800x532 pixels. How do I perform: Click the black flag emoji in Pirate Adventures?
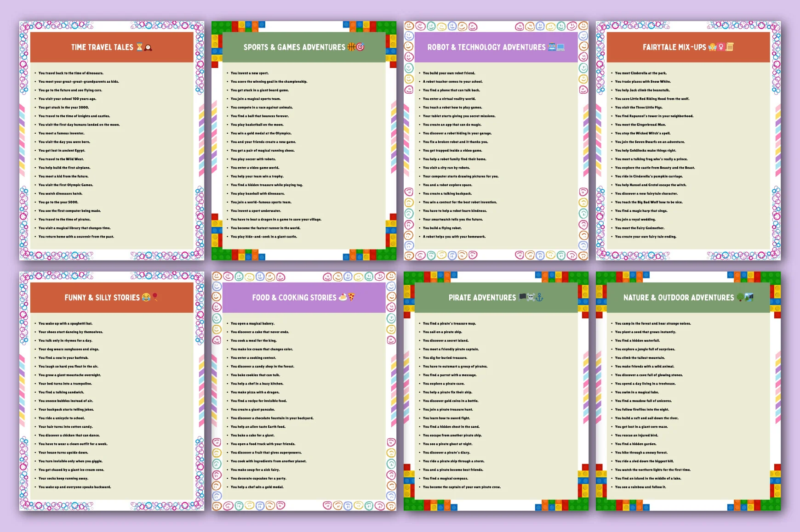(x=523, y=297)
